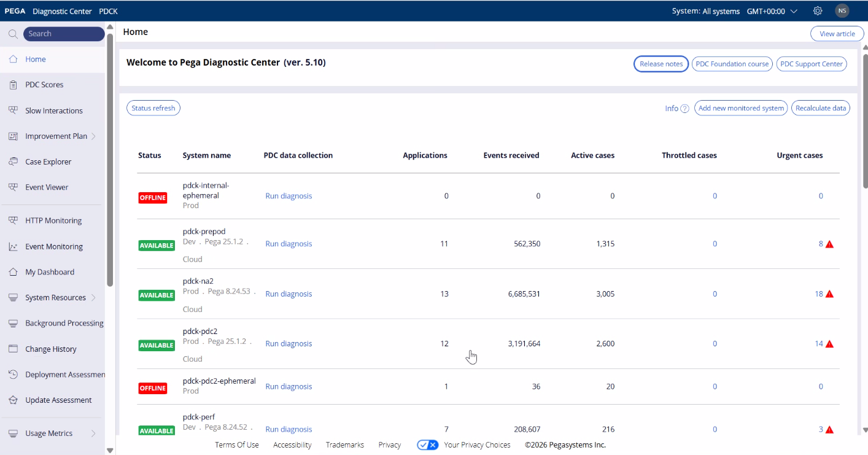The width and height of the screenshot is (868, 455).
Task: Click the Recalculate data button
Action: [821, 108]
